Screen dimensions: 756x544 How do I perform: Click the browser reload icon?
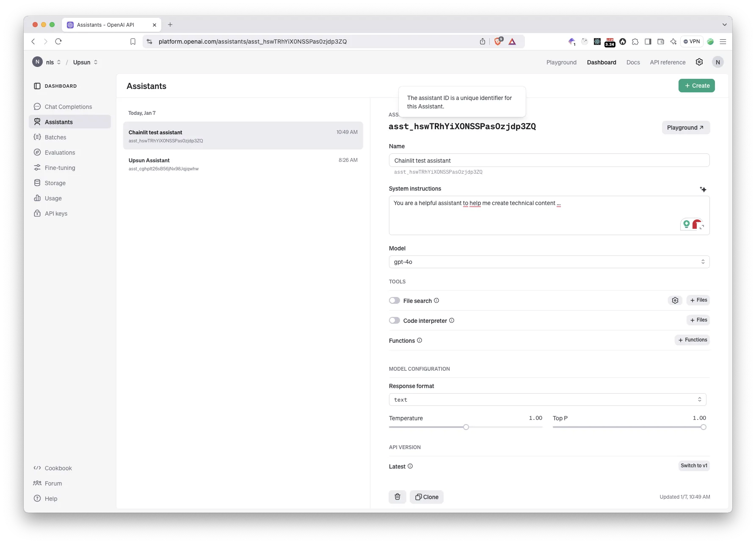pyautogui.click(x=58, y=42)
